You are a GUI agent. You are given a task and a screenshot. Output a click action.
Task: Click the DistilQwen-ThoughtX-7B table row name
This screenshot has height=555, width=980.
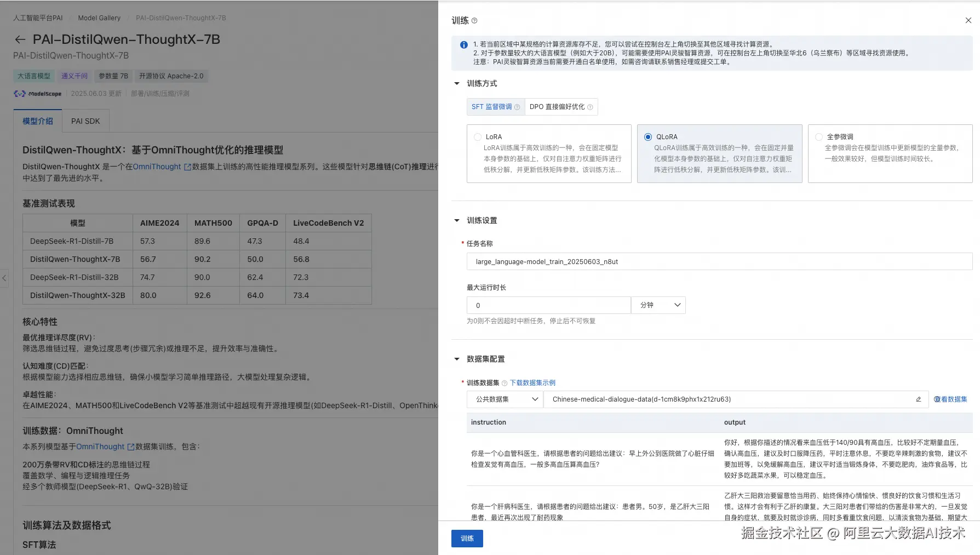click(x=75, y=259)
